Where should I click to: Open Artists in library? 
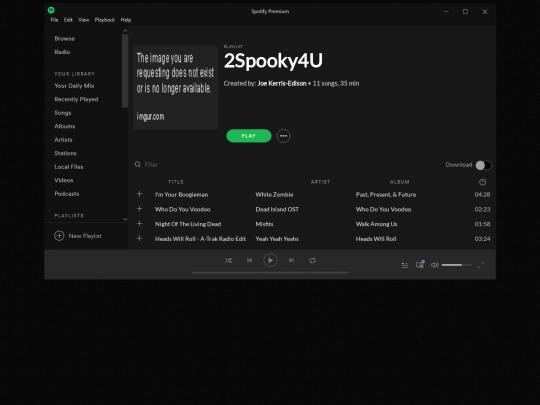pyautogui.click(x=63, y=140)
